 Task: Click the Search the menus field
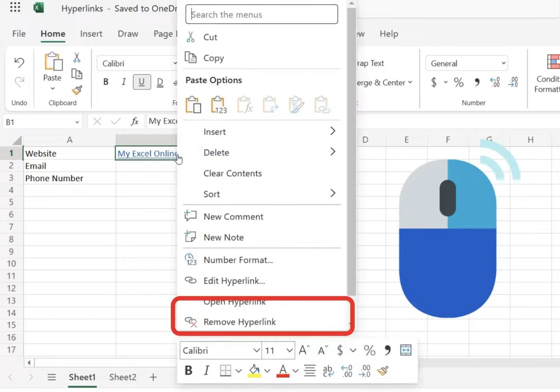click(261, 15)
